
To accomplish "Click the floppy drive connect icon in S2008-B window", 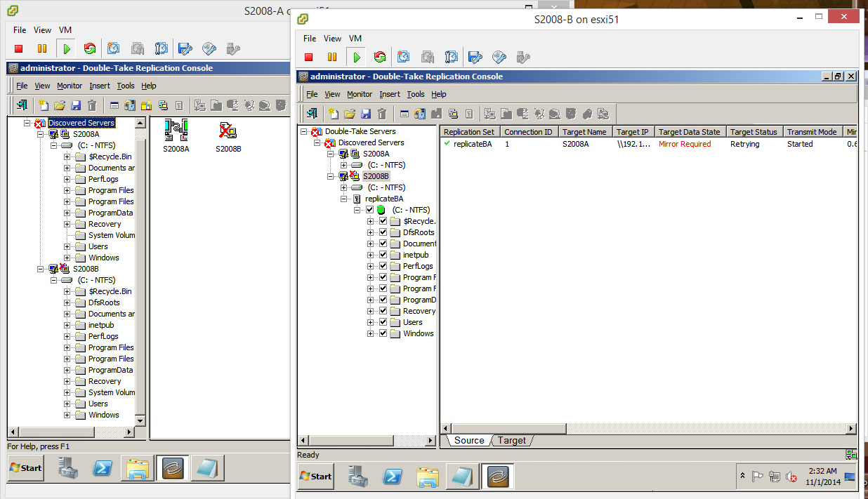I will tap(476, 57).
